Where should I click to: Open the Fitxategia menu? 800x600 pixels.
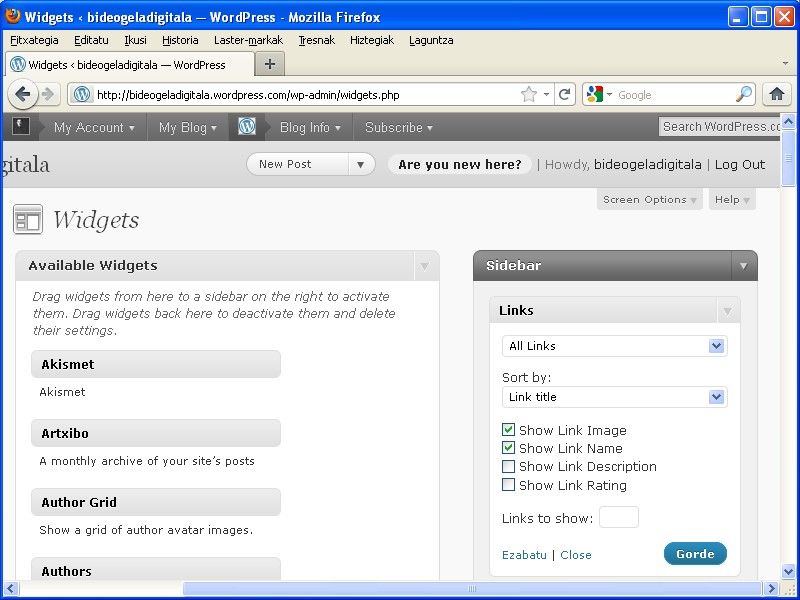click(x=34, y=40)
